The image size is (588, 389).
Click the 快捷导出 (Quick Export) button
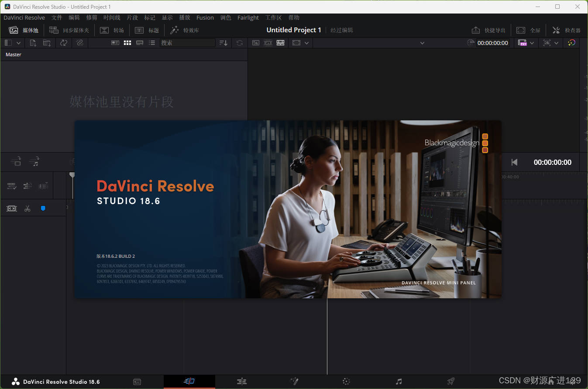point(488,30)
